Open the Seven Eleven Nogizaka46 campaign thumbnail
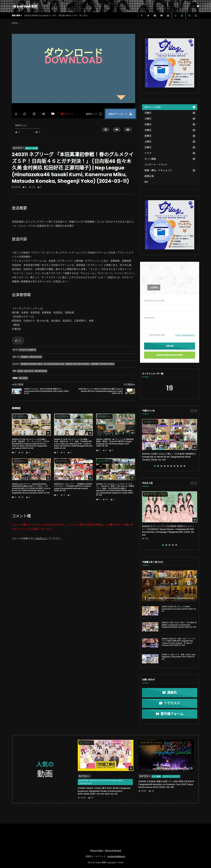This screenshot has width=211, height=868. click(x=170, y=507)
